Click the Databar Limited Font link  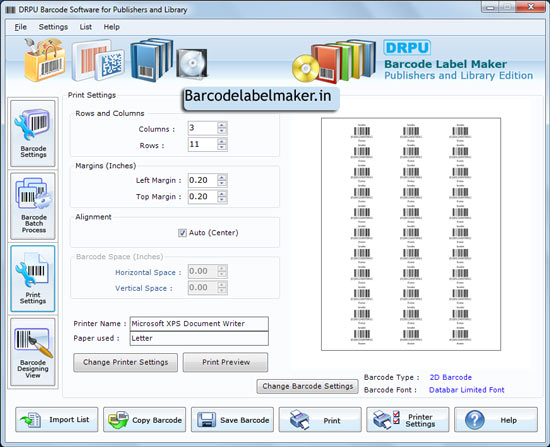pyautogui.click(x=467, y=390)
